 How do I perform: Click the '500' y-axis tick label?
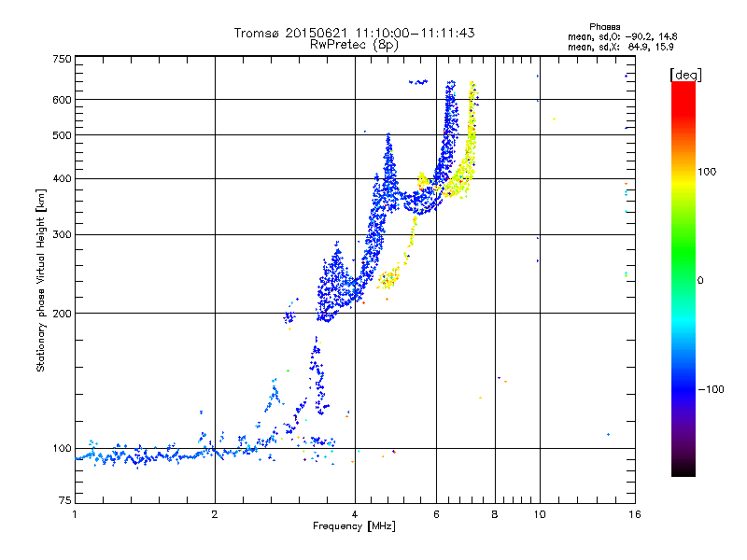coord(62,135)
